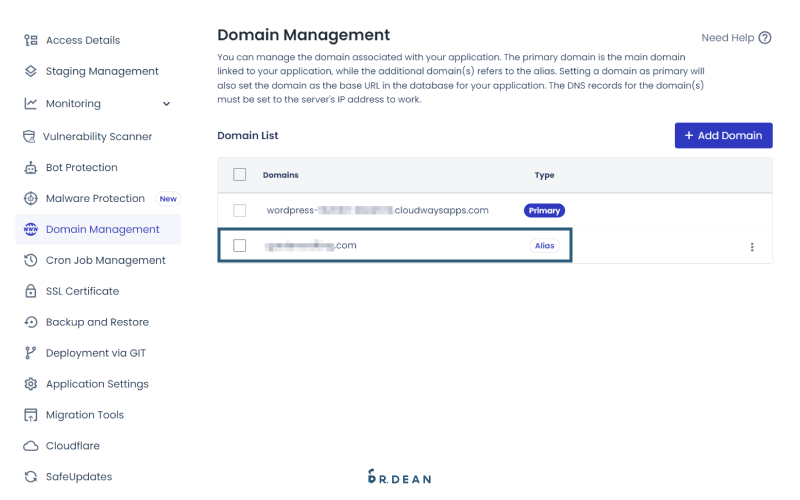Screen dimensions: 800x500
Task: Expand the Monitoring submenu chevron
Action: (x=166, y=104)
